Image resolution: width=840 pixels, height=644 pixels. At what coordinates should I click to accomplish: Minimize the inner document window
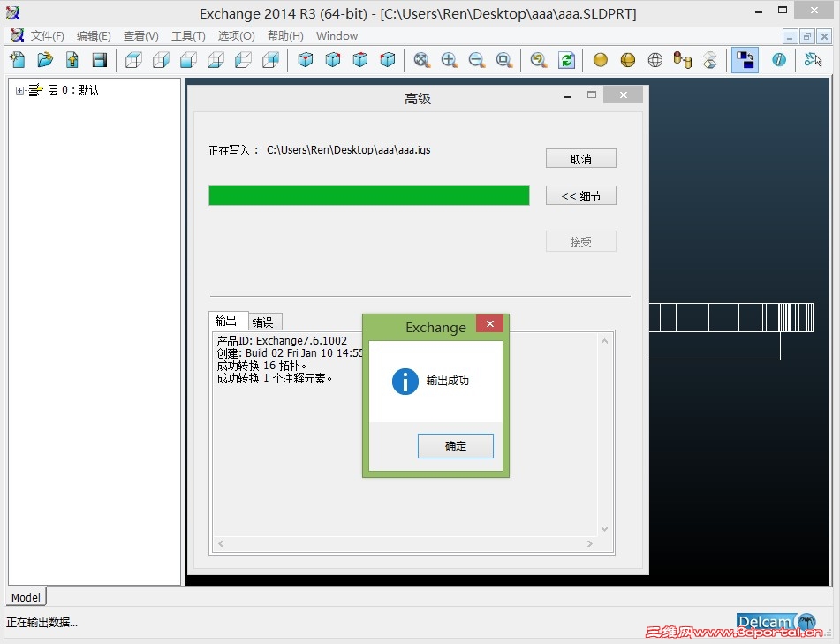(x=791, y=36)
